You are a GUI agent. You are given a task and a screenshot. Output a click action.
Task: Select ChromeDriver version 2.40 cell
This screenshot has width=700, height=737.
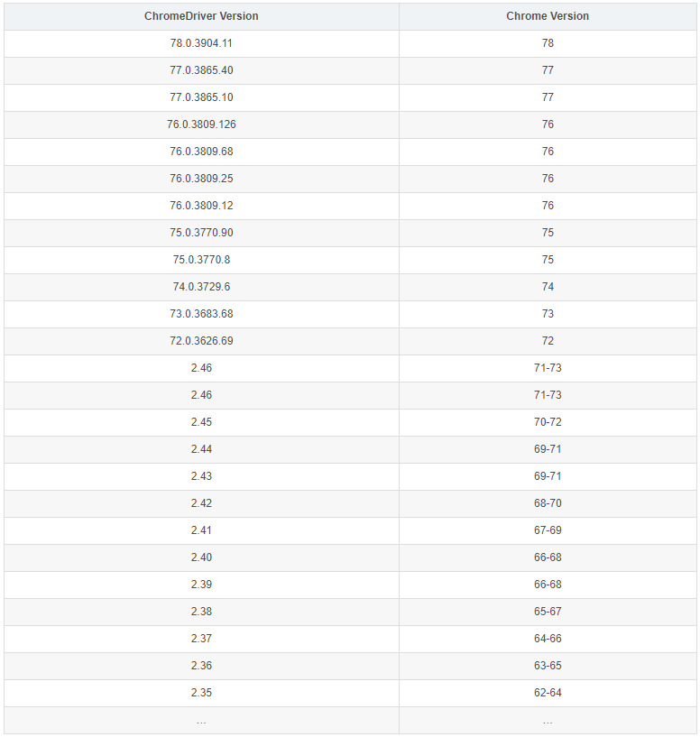coord(201,557)
